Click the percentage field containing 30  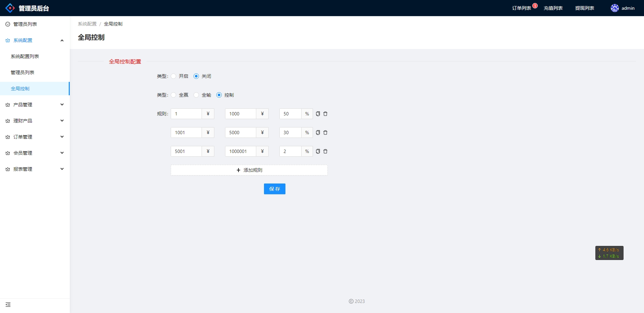(290, 133)
